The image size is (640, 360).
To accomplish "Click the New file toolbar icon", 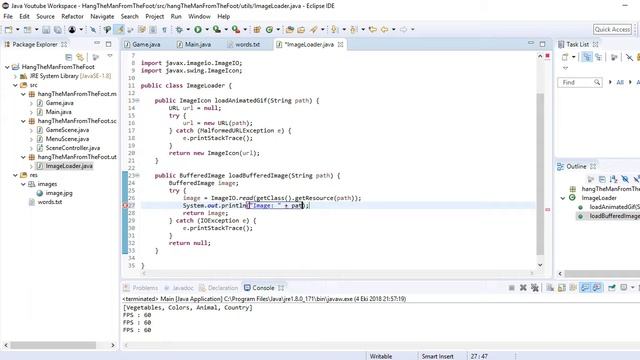I will [9, 29].
